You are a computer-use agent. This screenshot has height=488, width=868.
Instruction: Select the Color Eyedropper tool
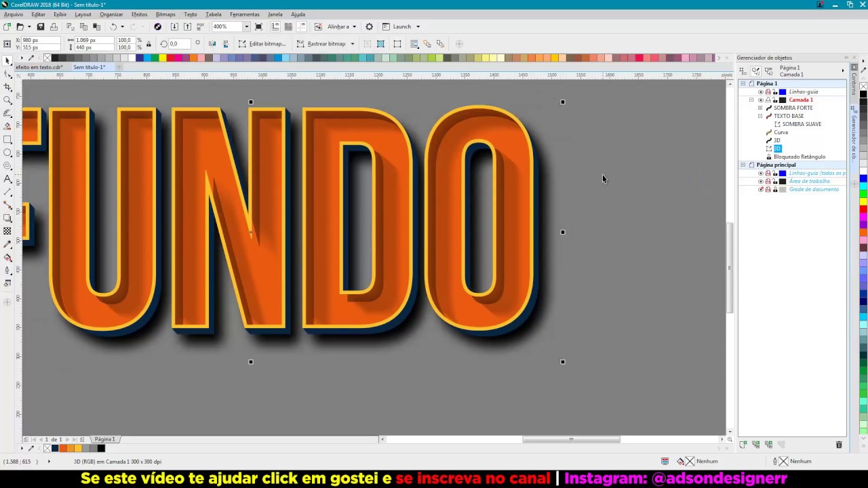[7, 244]
